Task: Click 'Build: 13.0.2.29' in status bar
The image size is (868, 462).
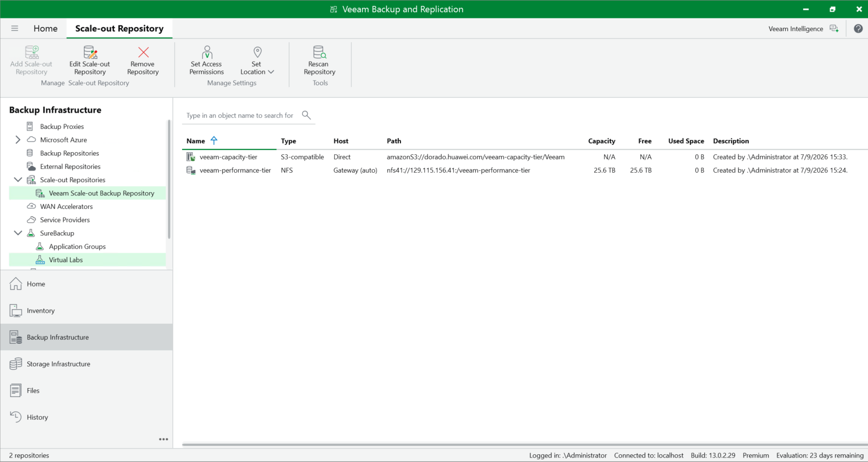Action: click(713, 455)
